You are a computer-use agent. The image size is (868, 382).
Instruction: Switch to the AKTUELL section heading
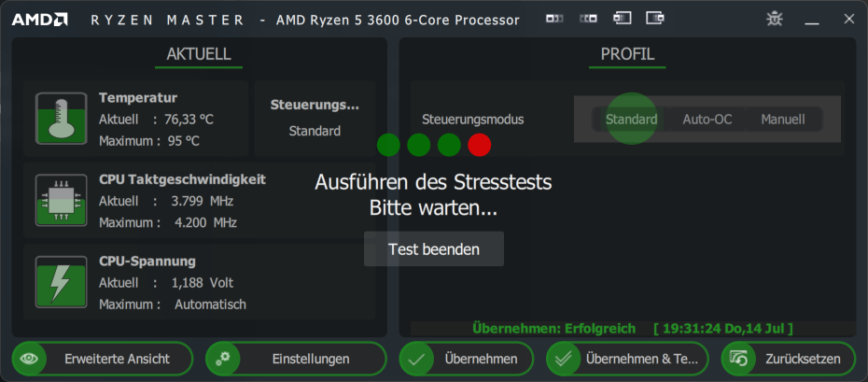point(199,54)
